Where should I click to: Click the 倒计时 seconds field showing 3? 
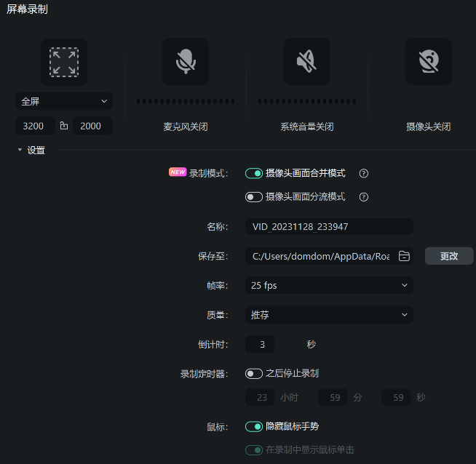coord(260,344)
